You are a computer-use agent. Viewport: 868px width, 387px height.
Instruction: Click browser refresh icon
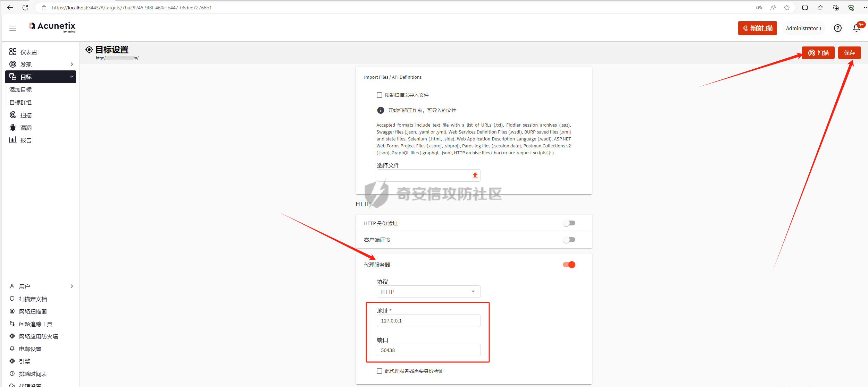pos(25,8)
